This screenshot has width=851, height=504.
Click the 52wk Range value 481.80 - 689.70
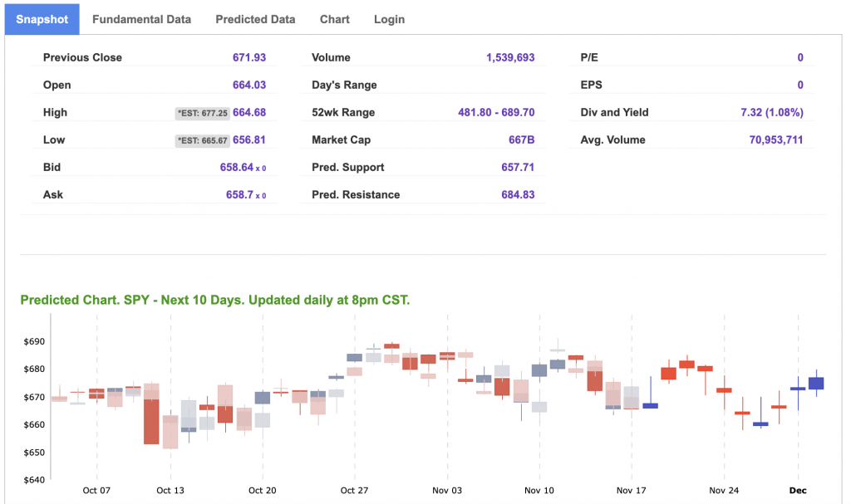coord(496,112)
